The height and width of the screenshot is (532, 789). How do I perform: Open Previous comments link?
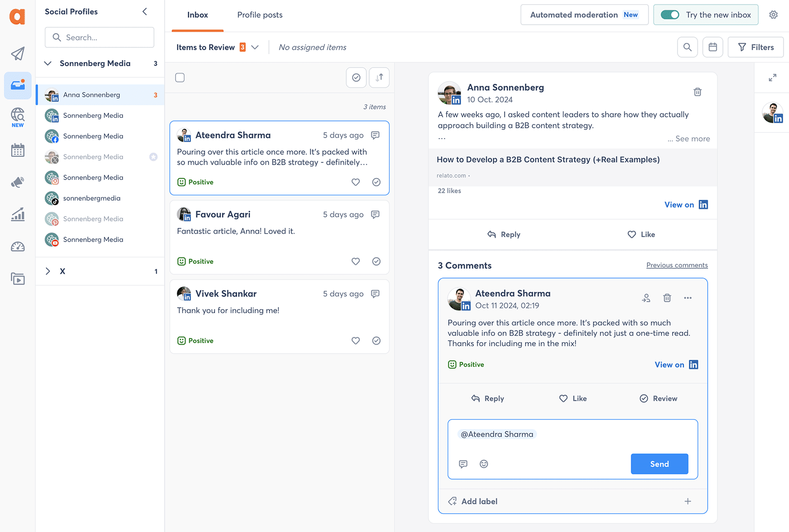point(677,265)
